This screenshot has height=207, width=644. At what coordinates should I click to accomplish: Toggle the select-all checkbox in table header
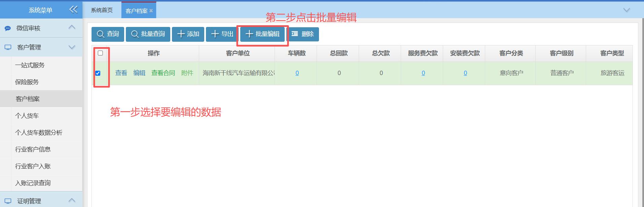coord(100,53)
